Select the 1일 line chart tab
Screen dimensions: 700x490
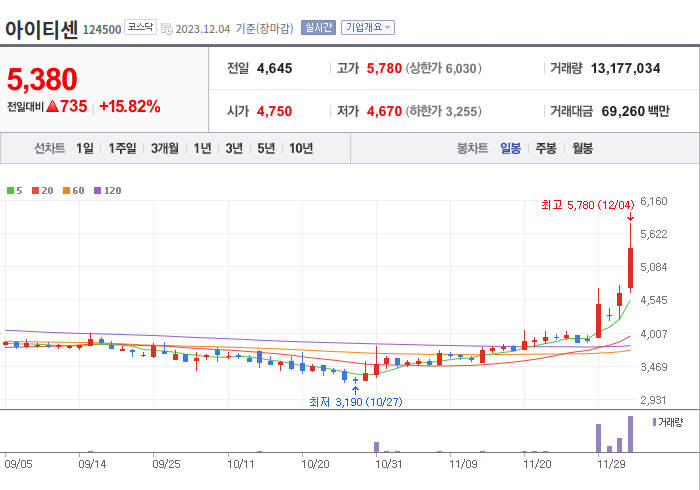tap(85, 148)
